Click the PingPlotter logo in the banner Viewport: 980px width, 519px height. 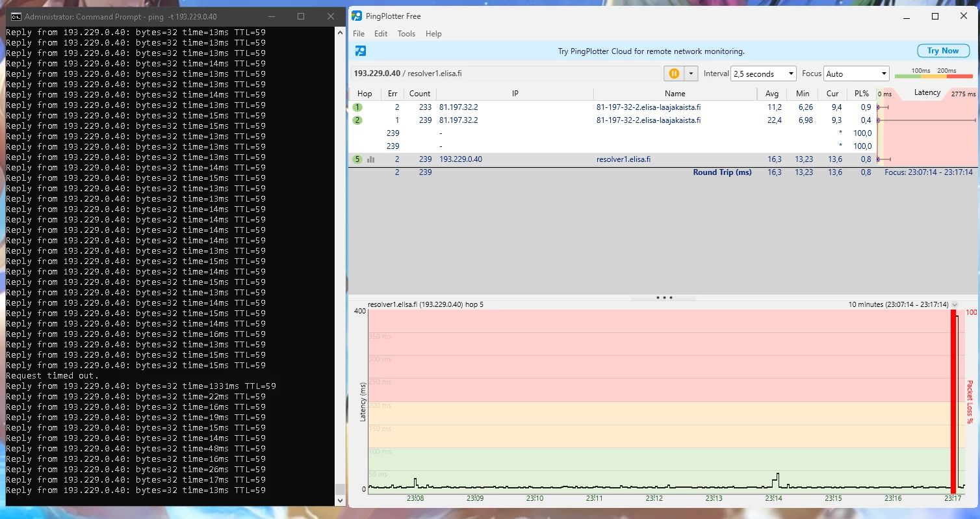coord(360,51)
